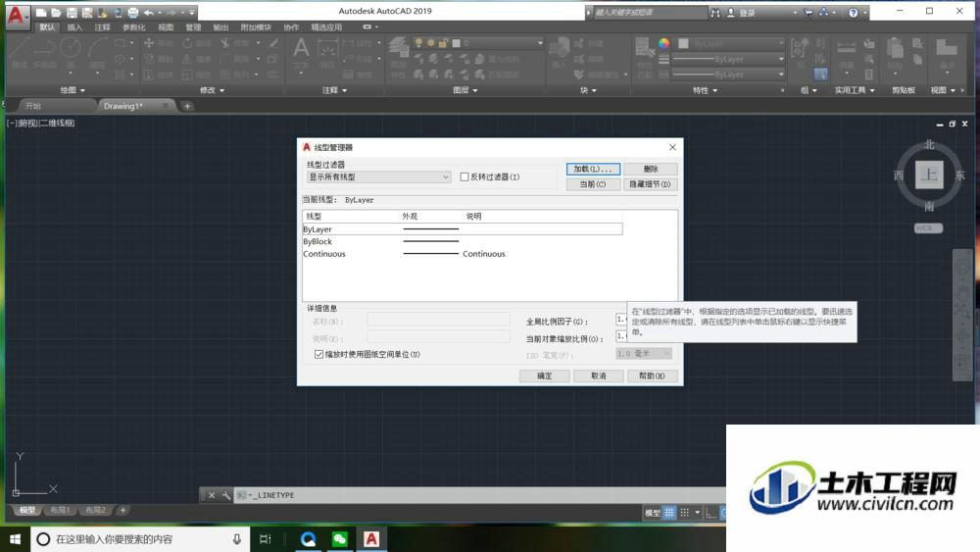This screenshot has width=980, height=552.
Task: Click the Layer Properties icon in Layers panel
Action: point(398,49)
